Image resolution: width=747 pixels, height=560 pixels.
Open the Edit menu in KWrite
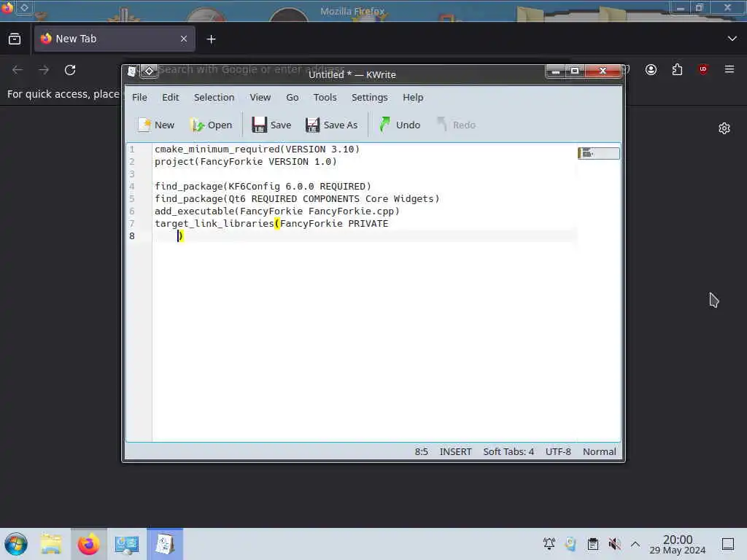pyautogui.click(x=171, y=97)
